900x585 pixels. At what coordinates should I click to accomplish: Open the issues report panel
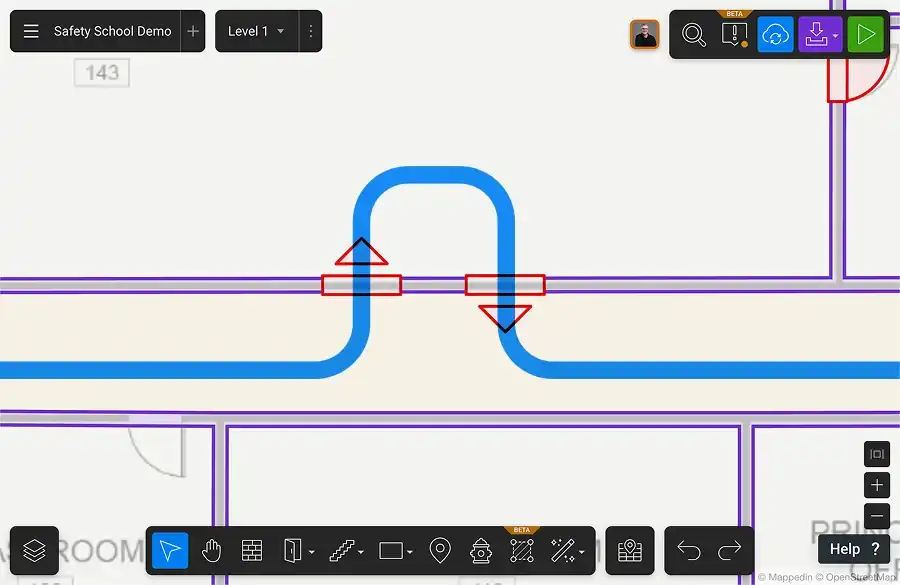coord(735,34)
